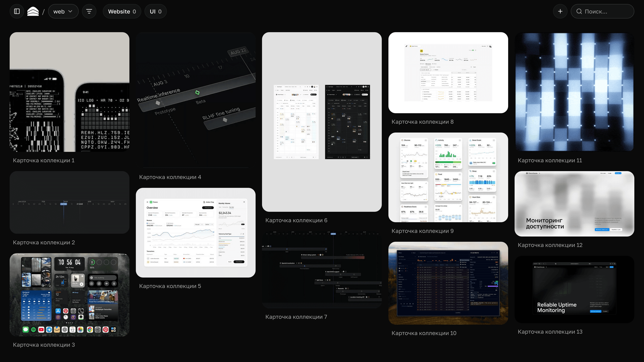Click the title Карточка коллекции 11
The width and height of the screenshot is (644, 362).
tap(550, 160)
